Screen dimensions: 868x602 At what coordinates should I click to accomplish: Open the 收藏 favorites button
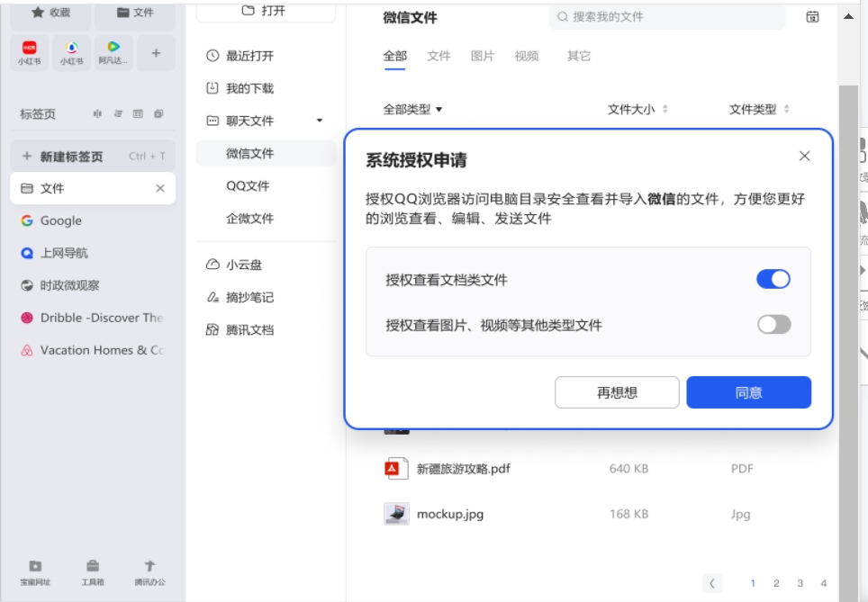(50, 15)
